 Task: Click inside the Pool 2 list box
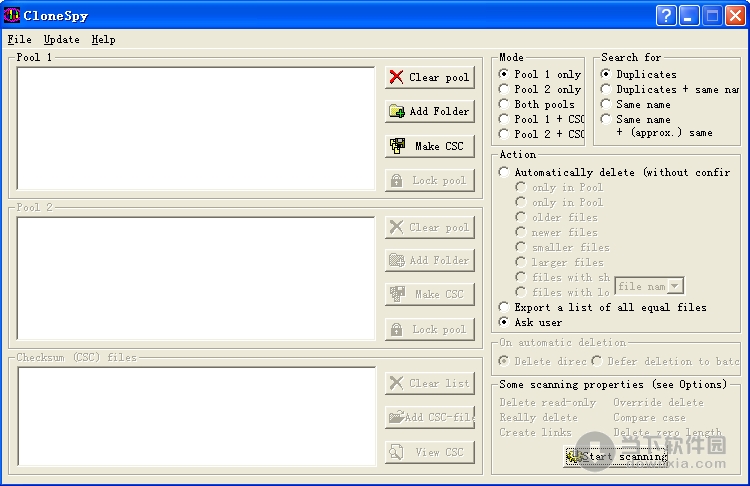click(196, 278)
